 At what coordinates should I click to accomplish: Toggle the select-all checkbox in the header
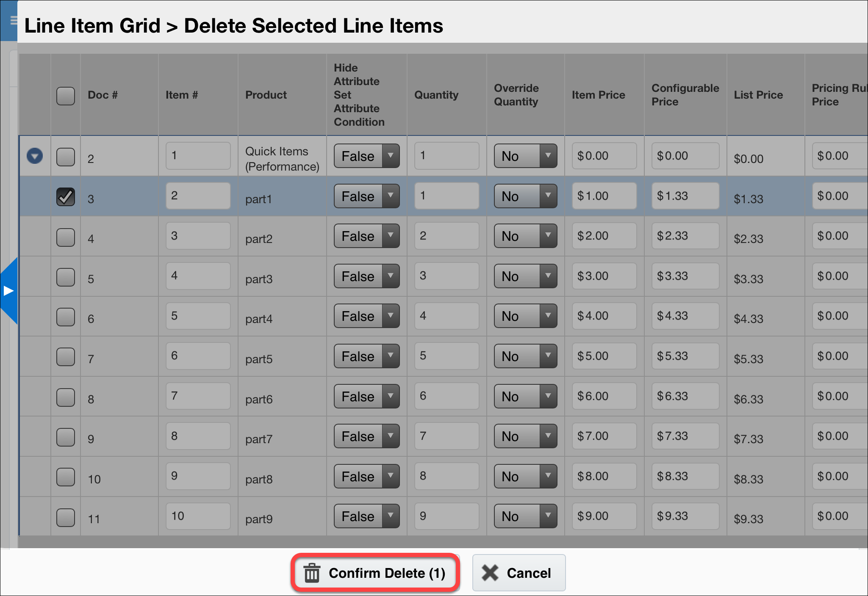click(x=66, y=96)
